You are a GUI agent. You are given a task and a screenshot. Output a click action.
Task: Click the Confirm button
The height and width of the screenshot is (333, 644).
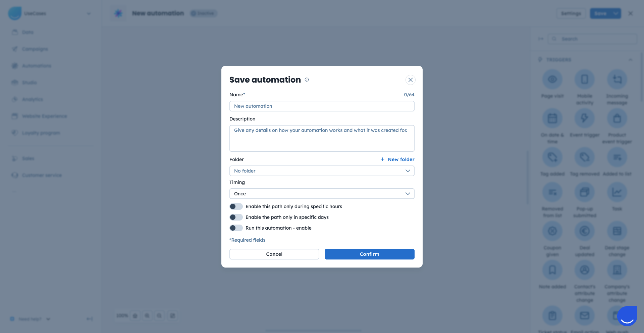click(x=369, y=254)
